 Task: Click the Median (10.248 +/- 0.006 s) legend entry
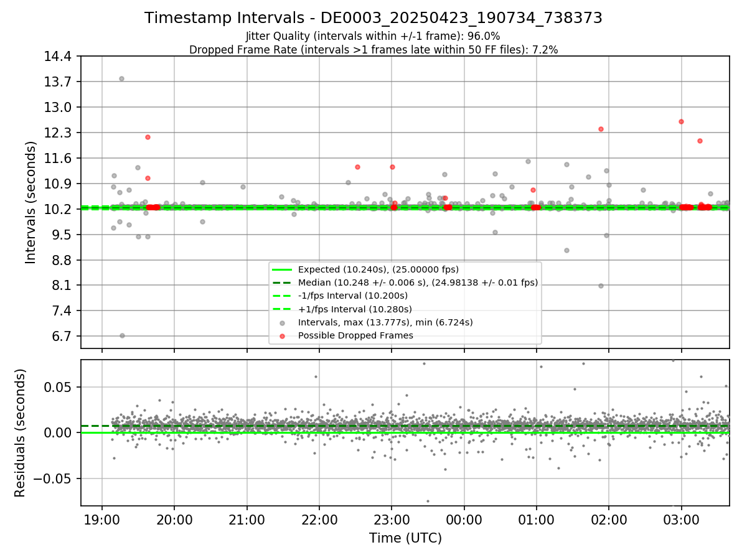(418, 282)
